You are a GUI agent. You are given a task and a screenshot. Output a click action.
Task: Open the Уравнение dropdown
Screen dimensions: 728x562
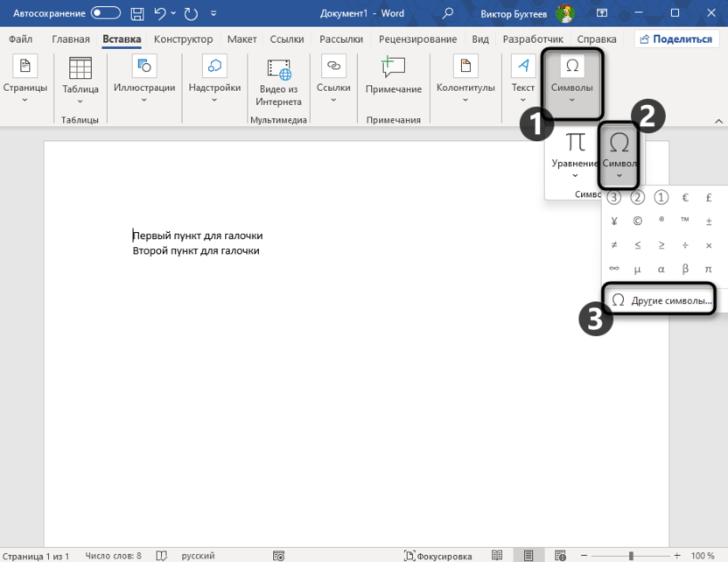pos(575,176)
